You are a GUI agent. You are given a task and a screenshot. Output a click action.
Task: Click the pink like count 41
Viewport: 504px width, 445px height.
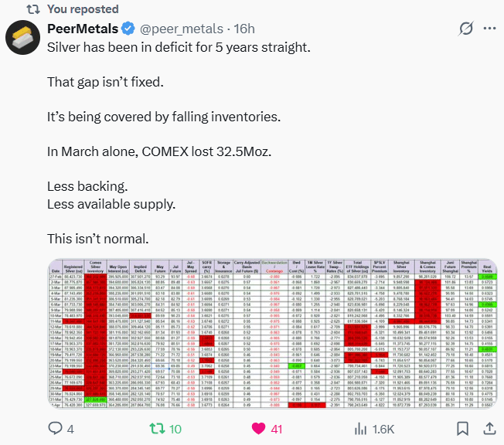276,429
